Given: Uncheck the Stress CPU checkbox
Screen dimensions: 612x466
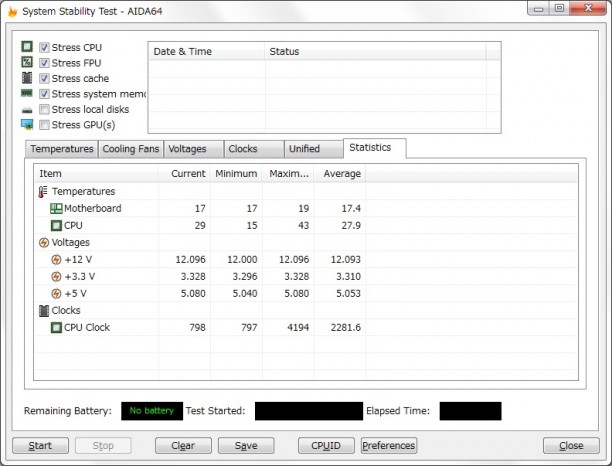Looking at the screenshot, I should (44, 48).
